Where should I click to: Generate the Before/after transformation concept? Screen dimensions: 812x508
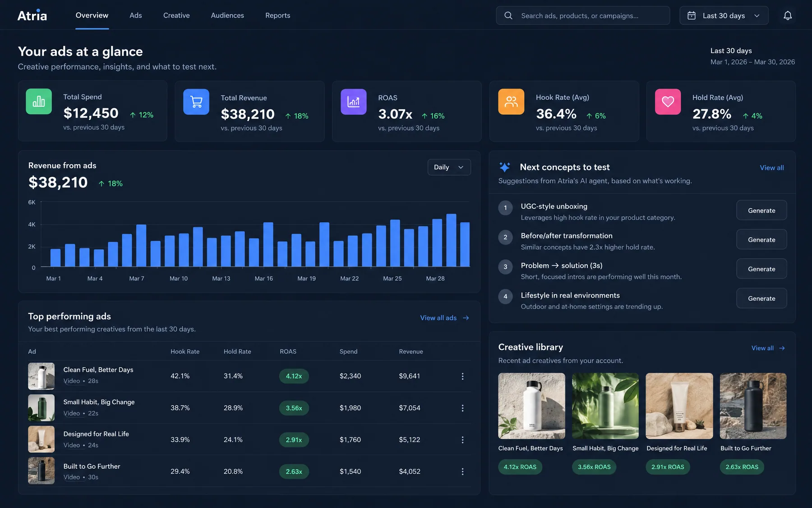(x=761, y=240)
